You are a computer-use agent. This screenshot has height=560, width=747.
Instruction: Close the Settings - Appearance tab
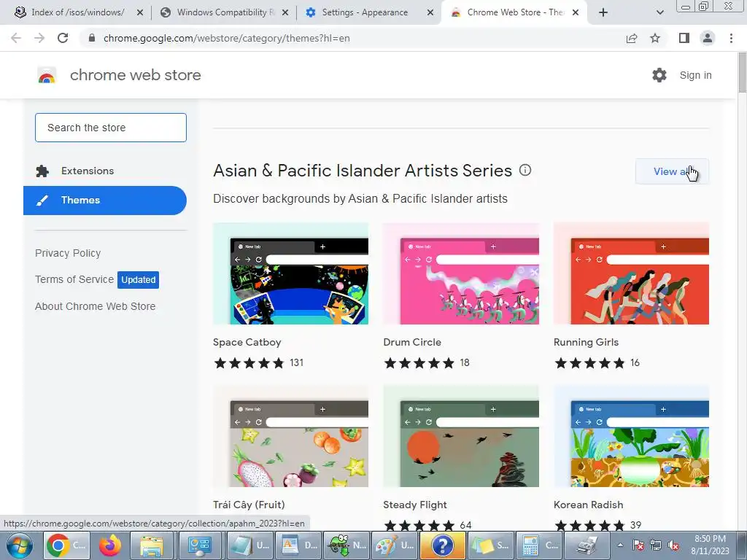[430, 12]
